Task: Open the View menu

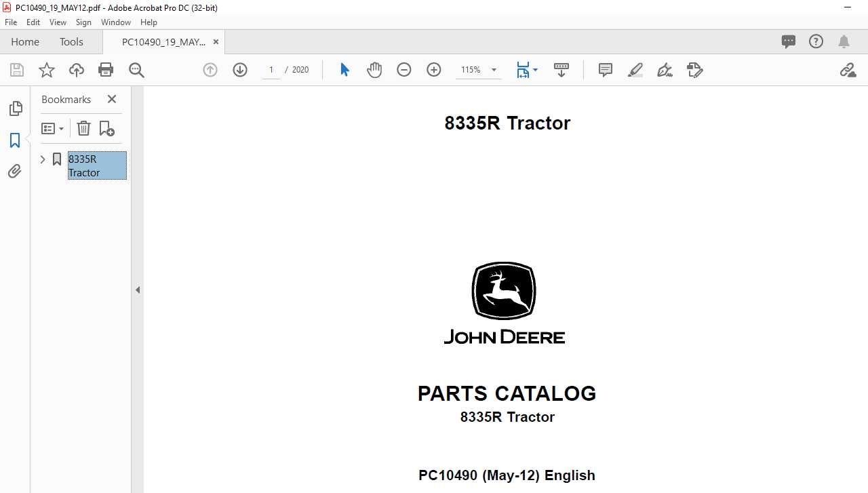Action: 58,22
